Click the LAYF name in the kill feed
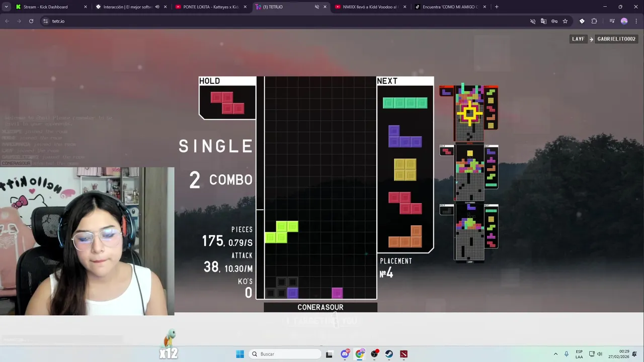 [578, 39]
